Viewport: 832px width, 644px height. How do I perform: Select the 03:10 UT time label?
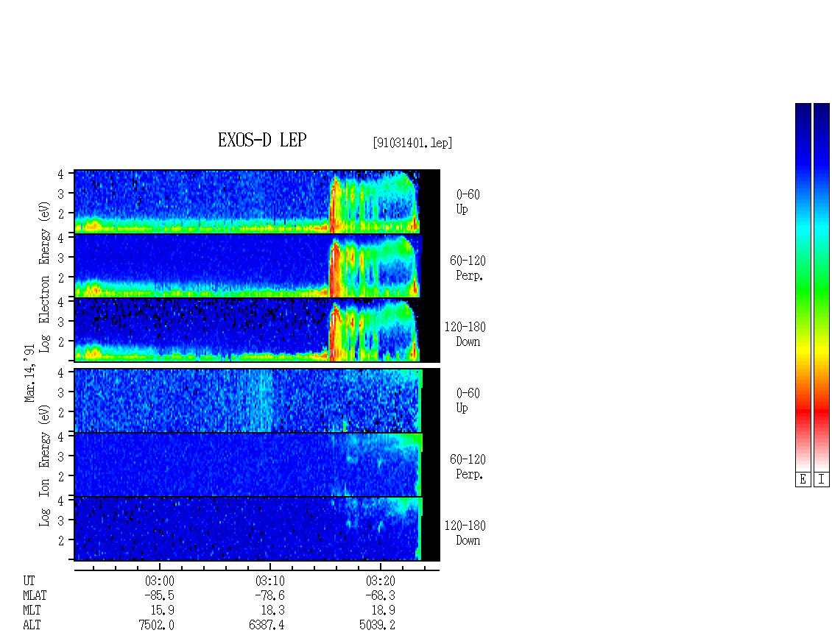[x=269, y=581]
